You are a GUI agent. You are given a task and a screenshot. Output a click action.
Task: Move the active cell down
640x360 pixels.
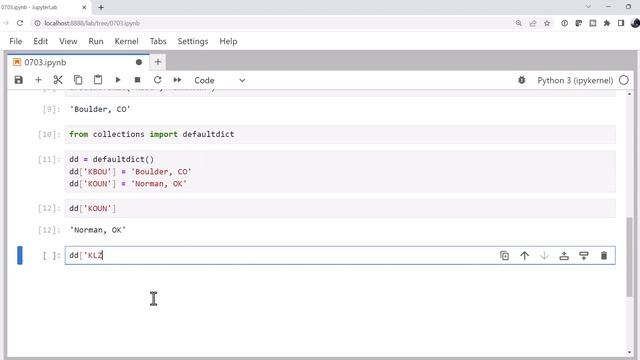click(x=544, y=256)
